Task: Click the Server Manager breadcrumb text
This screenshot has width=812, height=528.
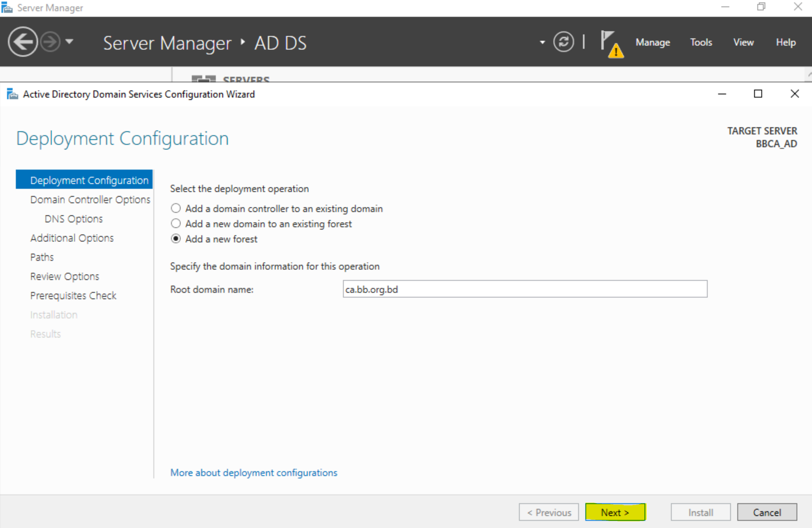Action: [167, 43]
